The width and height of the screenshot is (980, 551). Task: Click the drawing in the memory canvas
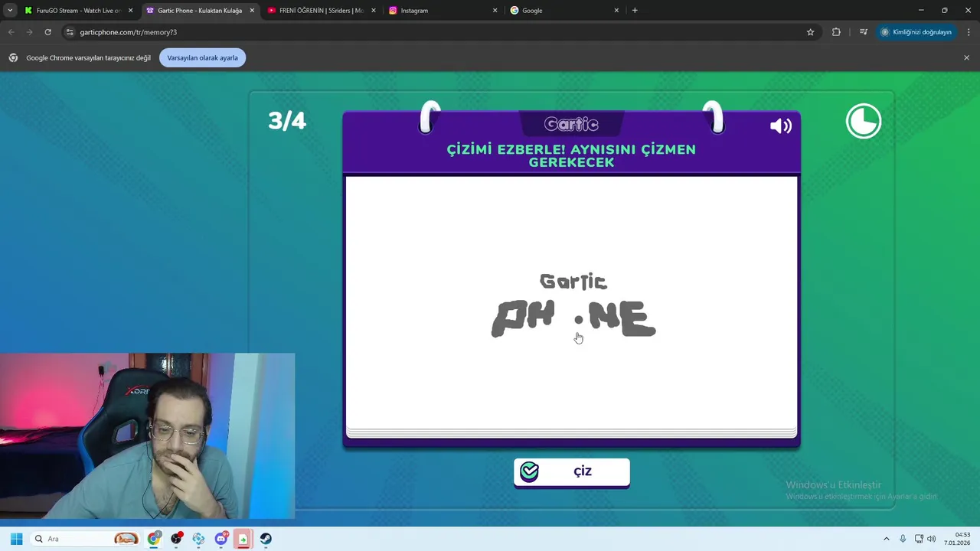tap(573, 305)
